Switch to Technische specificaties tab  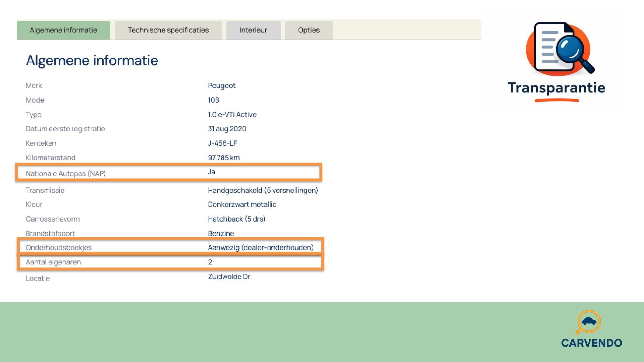pos(168,30)
